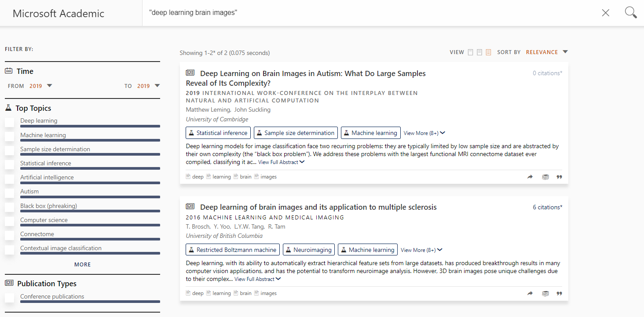Cite the autism paper via quote icon
The image size is (644, 317).
(559, 177)
